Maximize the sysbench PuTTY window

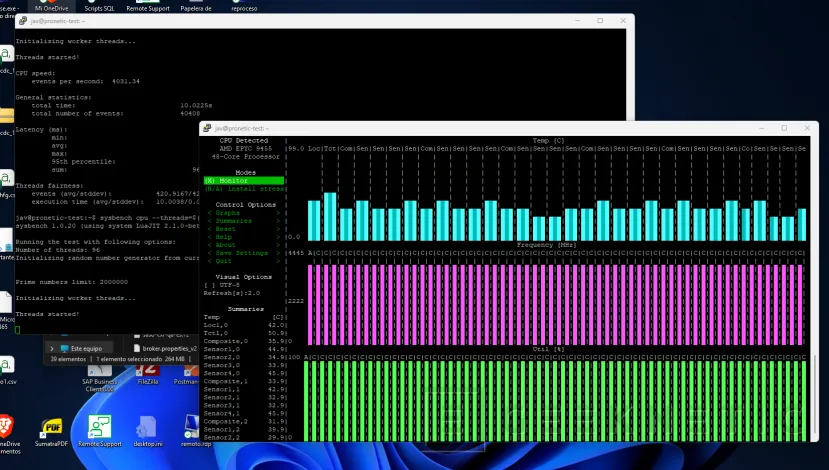pos(600,21)
